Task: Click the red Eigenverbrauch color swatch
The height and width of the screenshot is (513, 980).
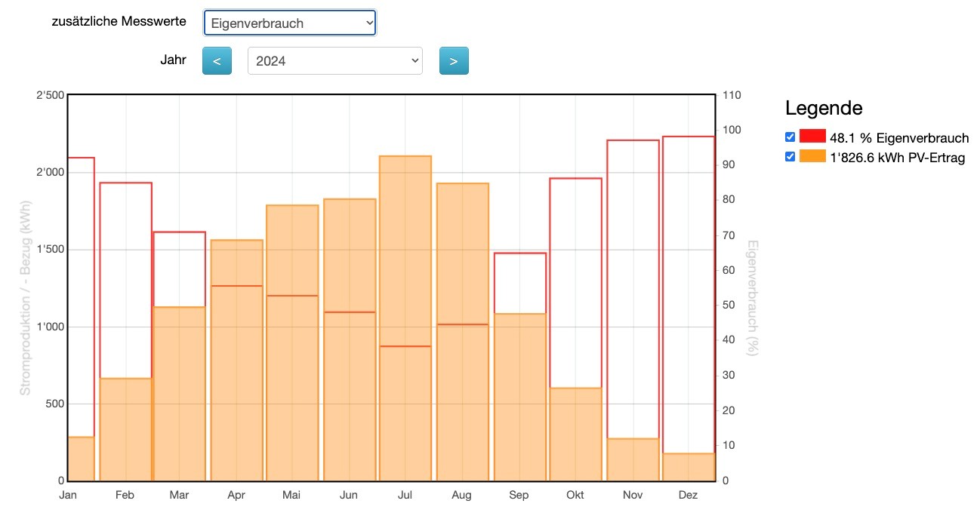Action: [x=812, y=137]
